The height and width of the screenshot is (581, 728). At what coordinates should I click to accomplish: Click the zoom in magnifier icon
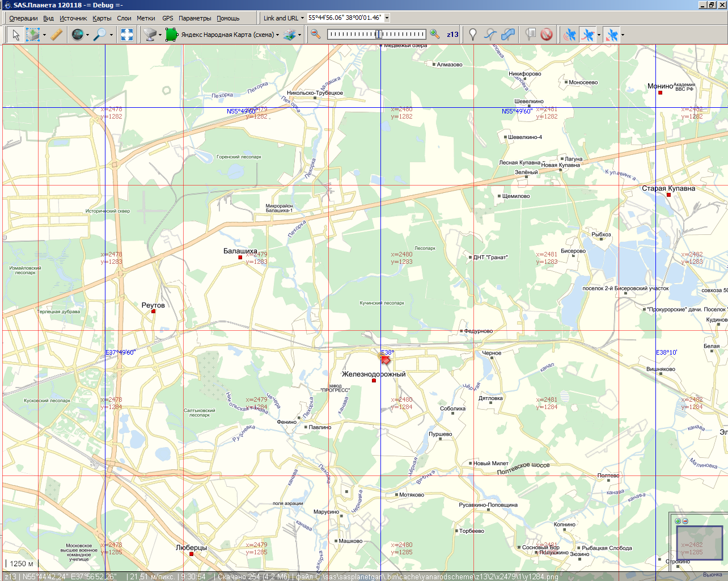(x=435, y=35)
